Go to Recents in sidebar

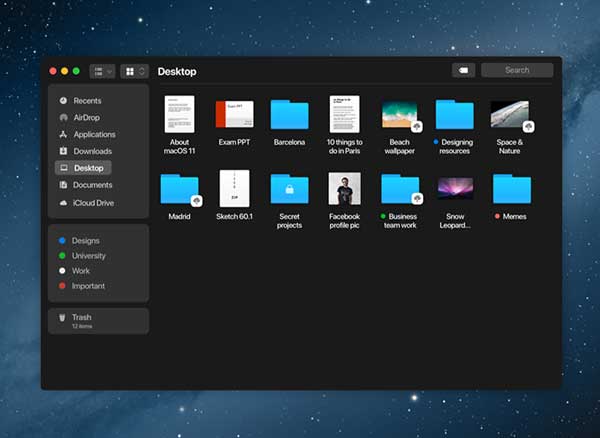point(87,101)
